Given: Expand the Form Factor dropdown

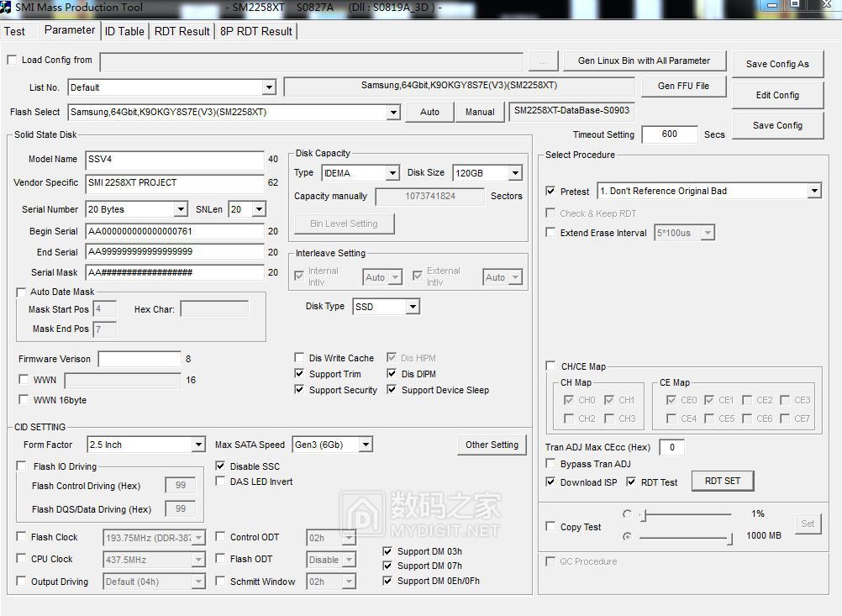Looking at the screenshot, I should 198,445.
